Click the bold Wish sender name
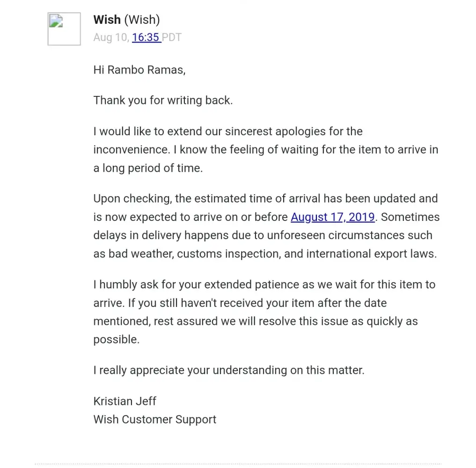The width and height of the screenshot is (476, 468). (107, 20)
